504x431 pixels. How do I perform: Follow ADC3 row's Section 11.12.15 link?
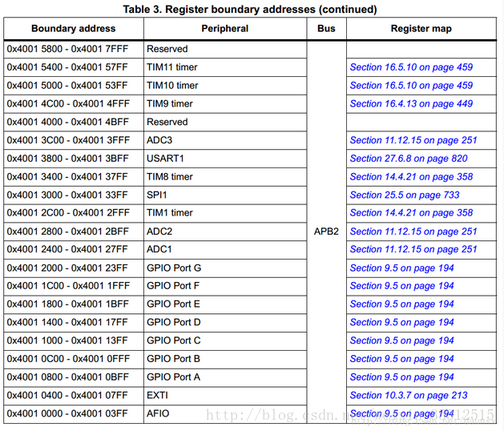413,140
